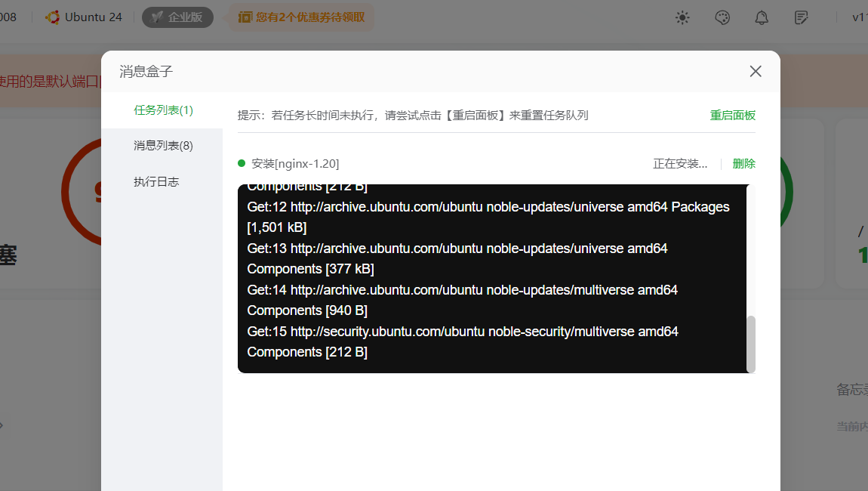Close the 消息盒子 dialog

click(756, 70)
